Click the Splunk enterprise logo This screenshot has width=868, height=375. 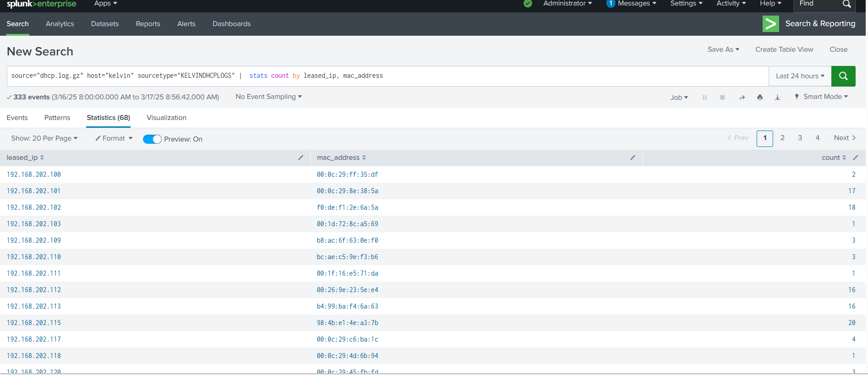(x=41, y=4)
